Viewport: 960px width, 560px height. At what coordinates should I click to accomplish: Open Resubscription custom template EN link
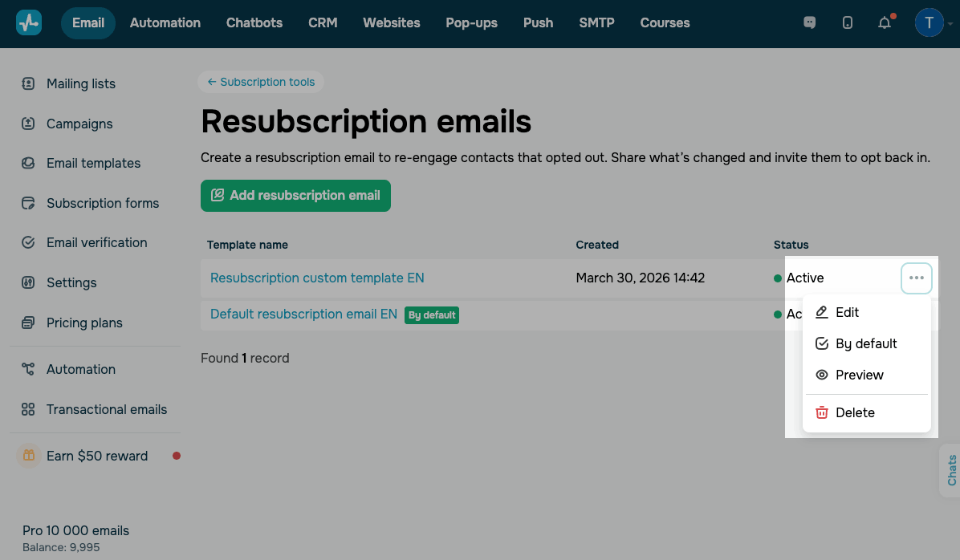(x=317, y=278)
